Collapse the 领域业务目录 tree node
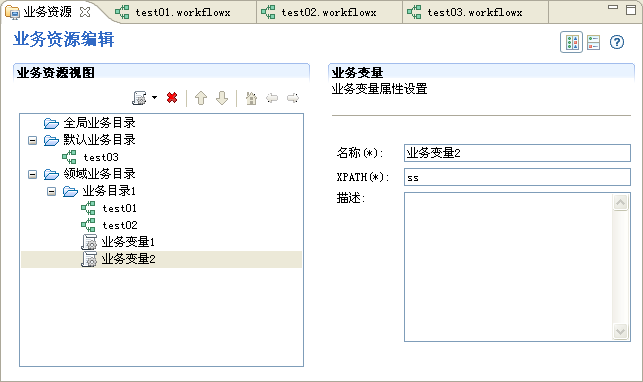Image resolution: width=643 pixels, height=382 pixels. click(32, 175)
